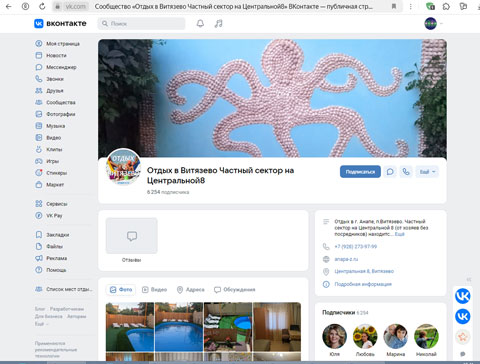This screenshot has height=364, width=480.
Task: Open notifications bell icon
Action: [x=200, y=24]
